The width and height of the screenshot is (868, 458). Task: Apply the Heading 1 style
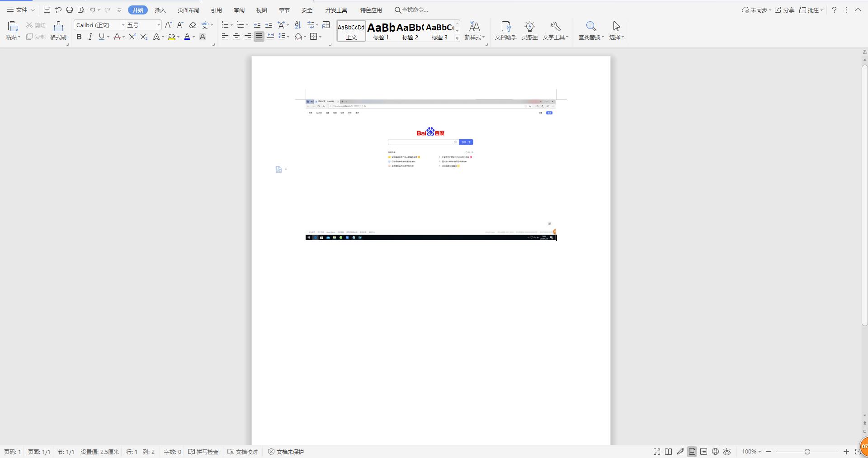(381, 31)
